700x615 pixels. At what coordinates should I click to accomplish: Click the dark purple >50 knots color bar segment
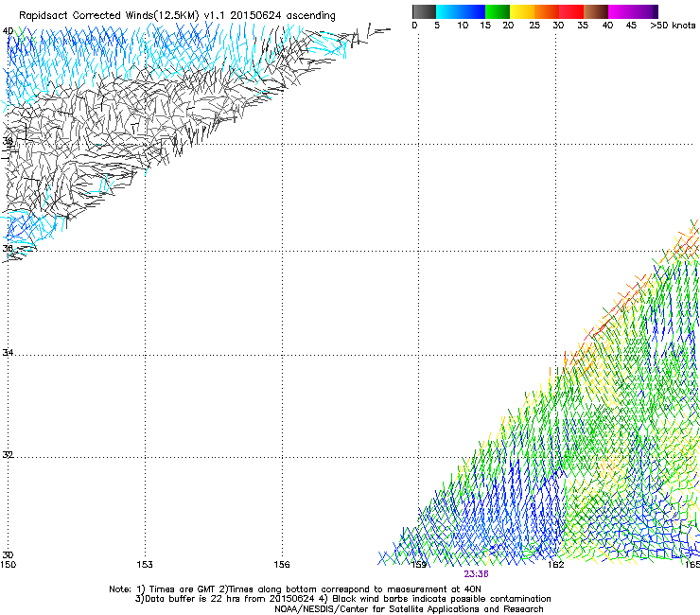pyautogui.click(x=656, y=11)
